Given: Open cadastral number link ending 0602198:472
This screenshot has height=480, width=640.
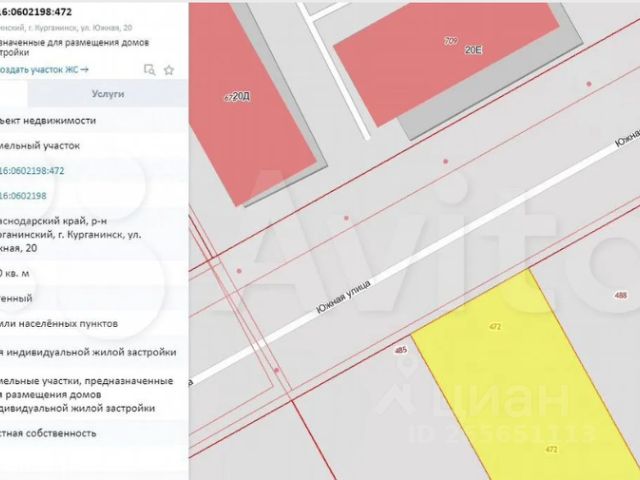Looking at the screenshot, I should pos(32,170).
